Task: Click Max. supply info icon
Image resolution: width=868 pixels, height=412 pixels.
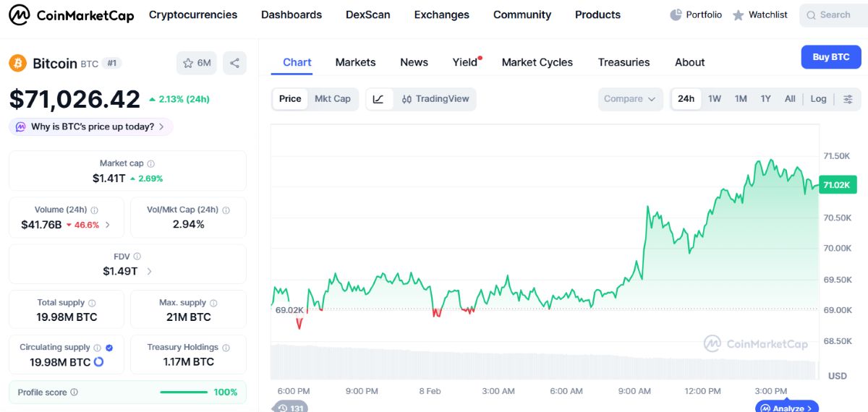Action: coord(213,303)
